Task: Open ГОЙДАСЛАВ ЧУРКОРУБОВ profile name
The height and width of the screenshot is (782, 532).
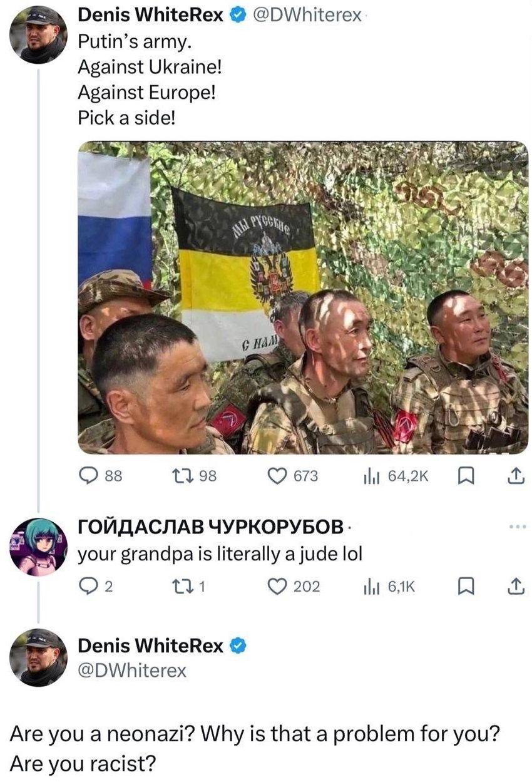Action: [210, 527]
